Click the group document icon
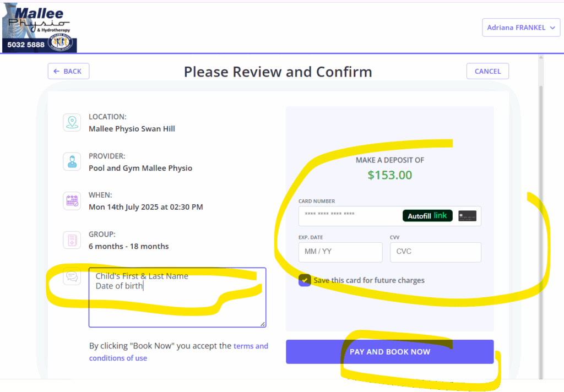564x392 pixels. [x=72, y=239]
